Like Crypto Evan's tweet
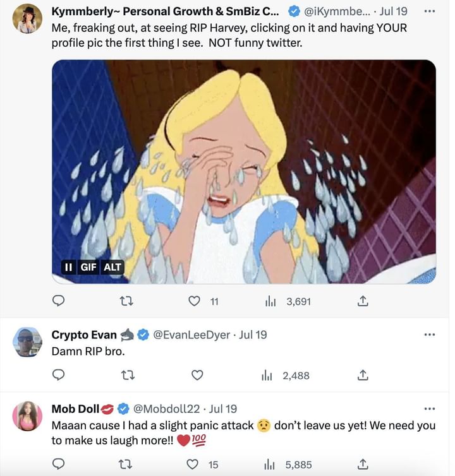The image size is (455, 476). pos(197,375)
